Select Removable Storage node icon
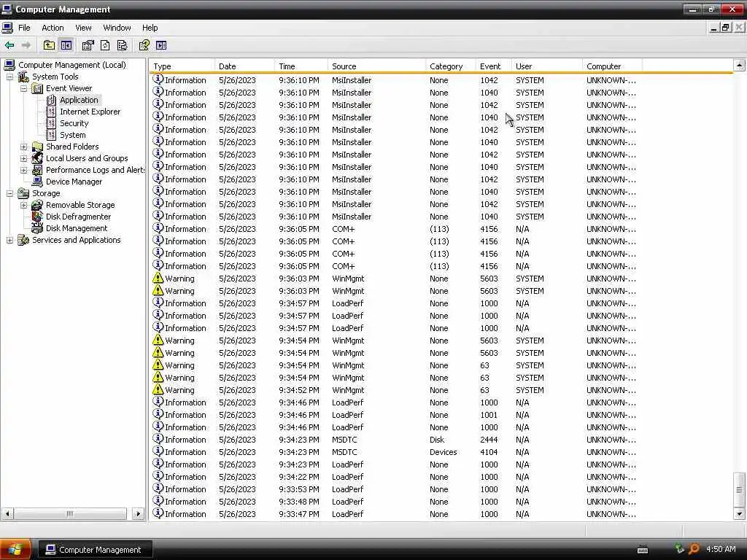The image size is (747, 560). pyautogui.click(x=37, y=205)
